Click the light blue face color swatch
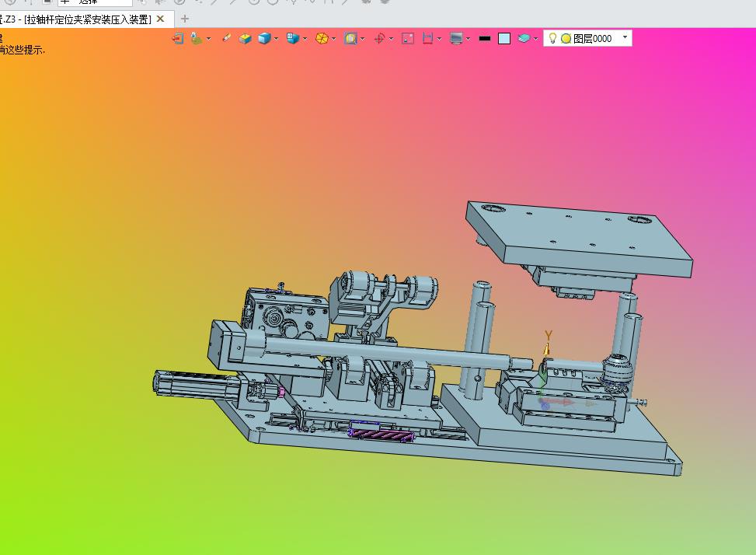 click(504, 39)
